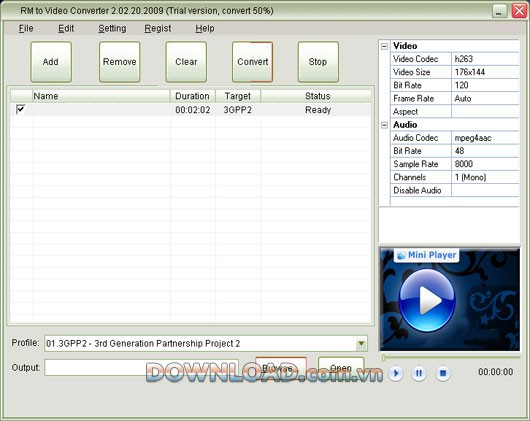Click the large blue play button thumbnail
This screenshot has width=530, height=421.
427,300
